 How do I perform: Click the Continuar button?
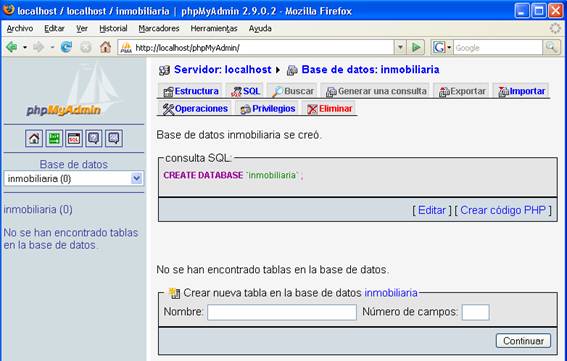pos(523,341)
